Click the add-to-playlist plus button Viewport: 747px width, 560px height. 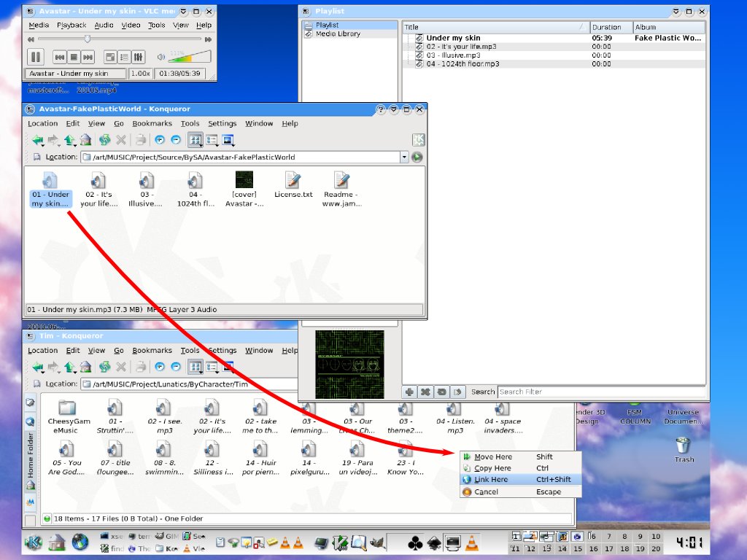click(x=409, y=392)
